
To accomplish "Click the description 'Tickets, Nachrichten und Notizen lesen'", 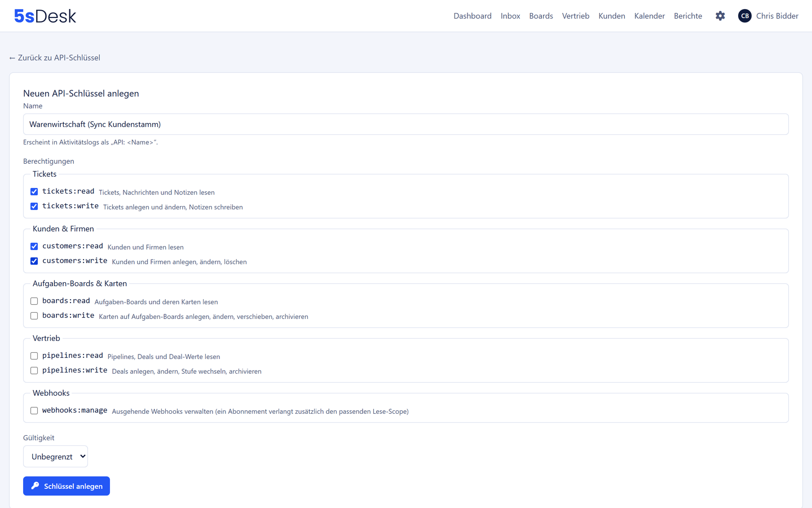I will click(x=157, y=192).
